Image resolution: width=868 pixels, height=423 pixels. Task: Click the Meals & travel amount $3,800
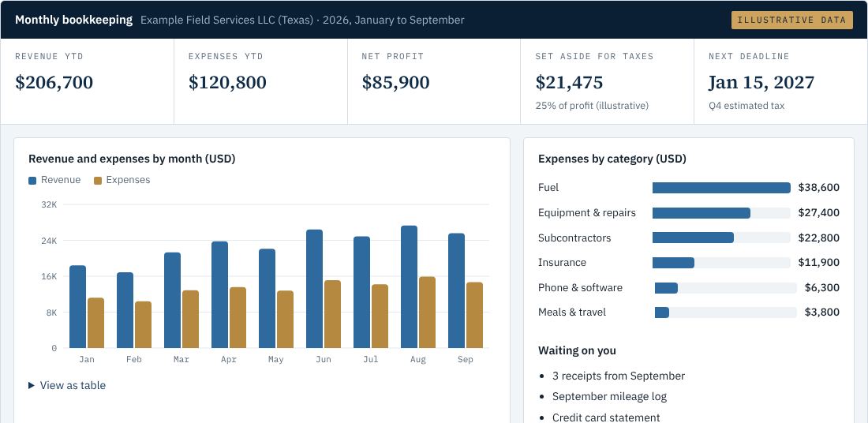click(x=822, y=313)
